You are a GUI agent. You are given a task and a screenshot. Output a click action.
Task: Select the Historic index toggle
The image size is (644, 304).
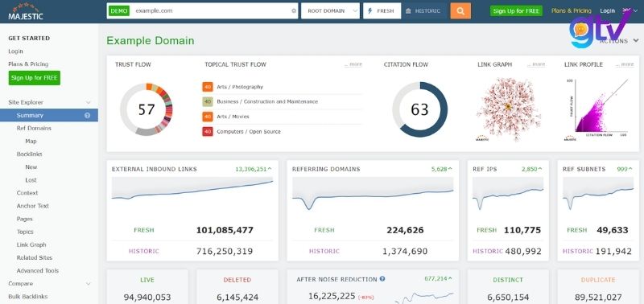click(423, 11)
